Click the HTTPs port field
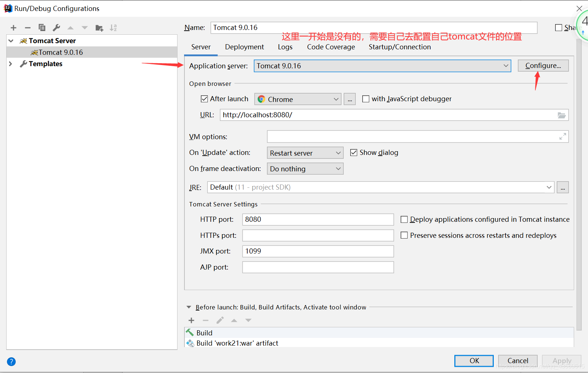The image size is (588, 373). tap(318, 236)
